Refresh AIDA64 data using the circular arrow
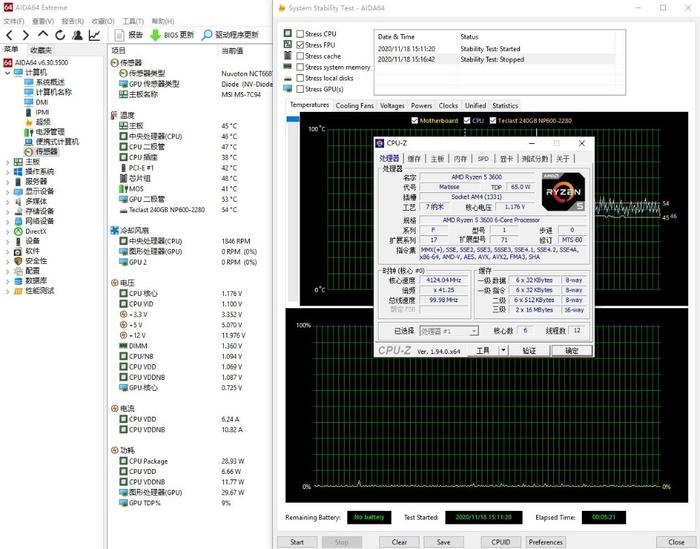The image size is (700, 549). 60,35
